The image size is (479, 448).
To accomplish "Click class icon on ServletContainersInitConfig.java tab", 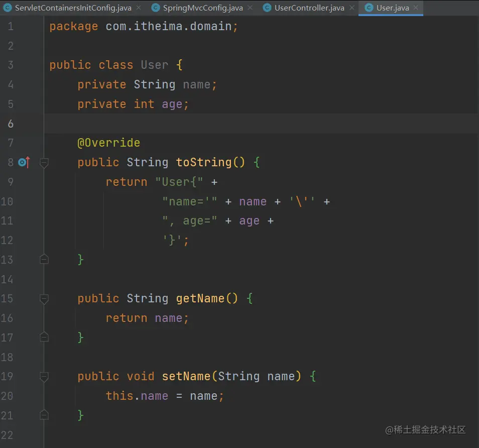I will [x=8, y=8].
